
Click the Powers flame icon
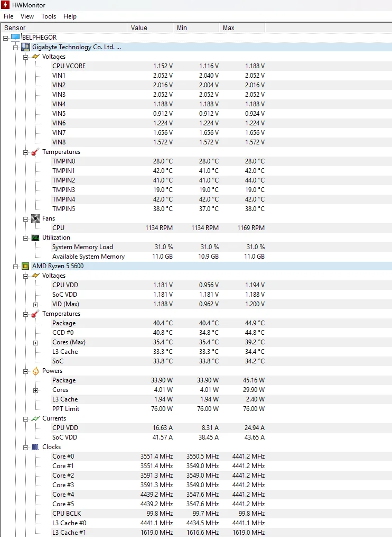point(35,371)
